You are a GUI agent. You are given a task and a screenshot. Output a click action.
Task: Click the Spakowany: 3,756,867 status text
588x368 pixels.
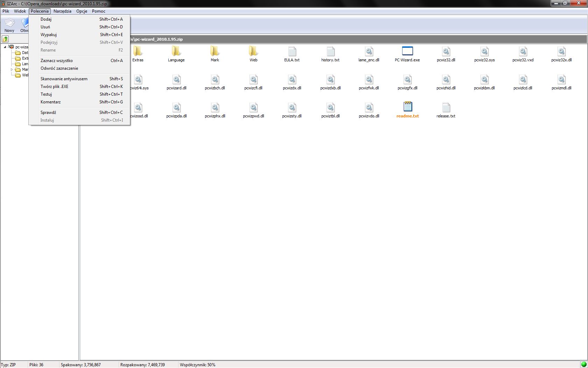click(80, 365)
